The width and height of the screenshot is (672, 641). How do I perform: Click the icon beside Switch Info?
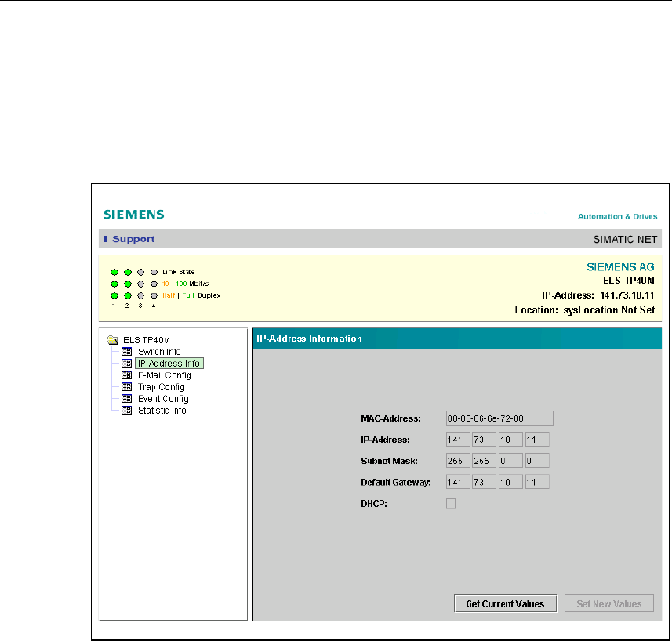click(126, 352)
